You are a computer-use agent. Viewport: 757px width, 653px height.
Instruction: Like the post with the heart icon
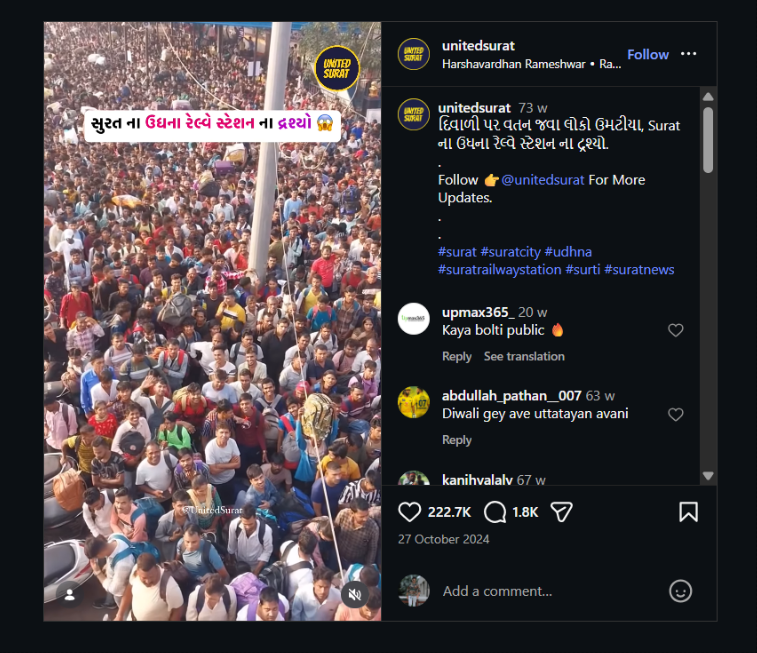tap(410, 512)
